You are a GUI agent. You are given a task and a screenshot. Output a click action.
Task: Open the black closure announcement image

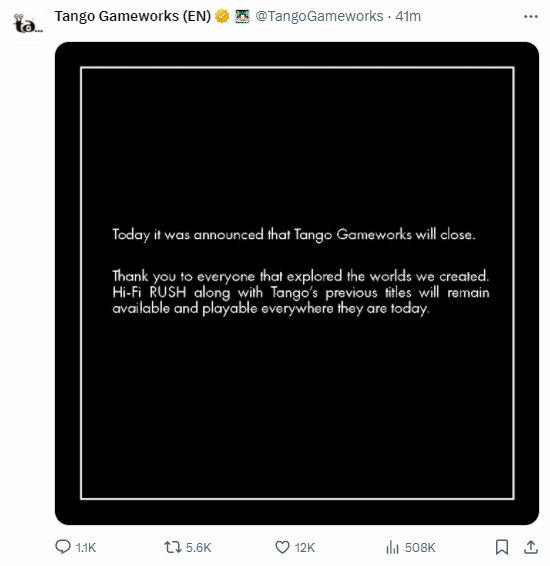[x=297, y=283]
